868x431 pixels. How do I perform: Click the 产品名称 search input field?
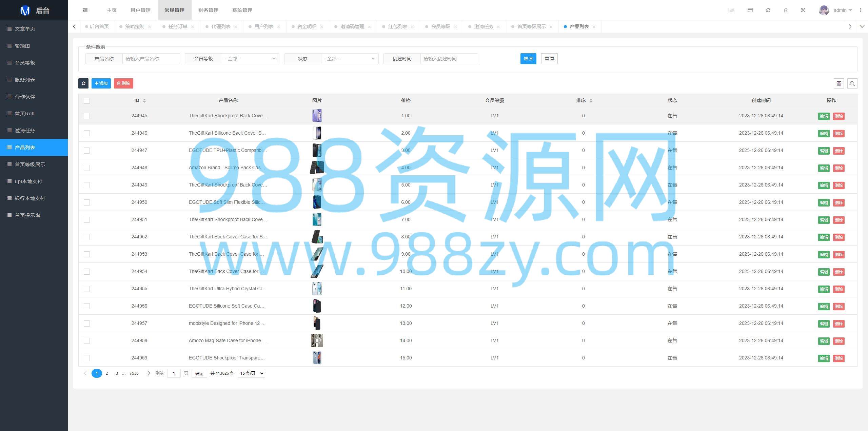(x=151, y=59)
